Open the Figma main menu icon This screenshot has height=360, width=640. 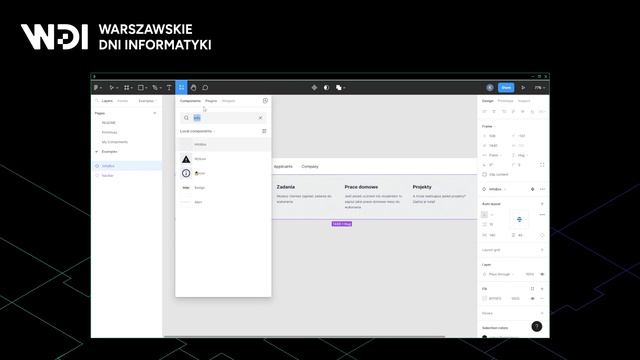coord(96,88)
